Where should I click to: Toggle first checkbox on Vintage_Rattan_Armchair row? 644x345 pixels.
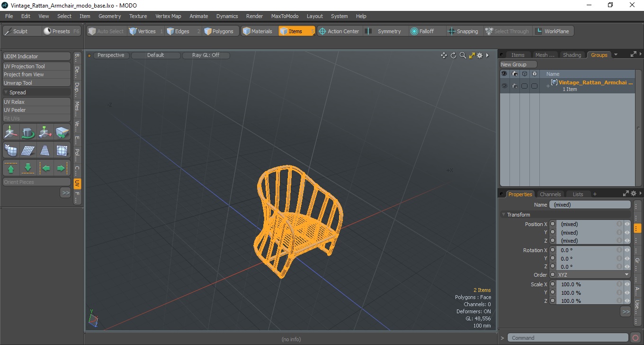[x=524, y=86]
